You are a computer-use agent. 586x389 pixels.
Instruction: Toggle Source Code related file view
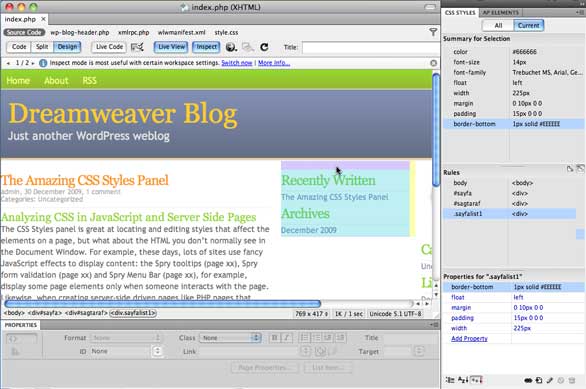[x=24, y=33]
